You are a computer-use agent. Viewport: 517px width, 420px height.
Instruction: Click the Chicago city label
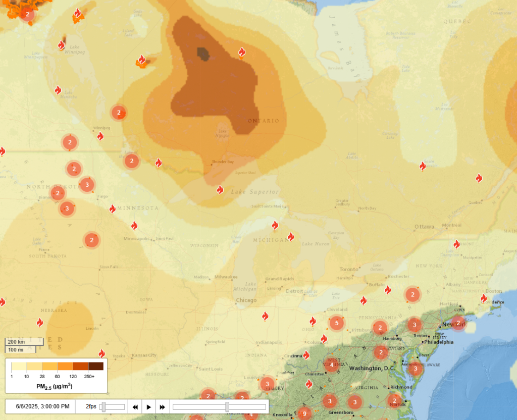pyautogui.click(x=246, y=300)
